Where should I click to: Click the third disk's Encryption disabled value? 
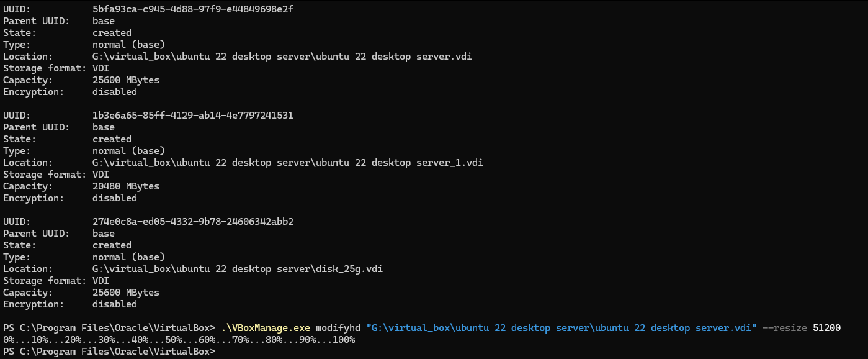tap(114, 304)
